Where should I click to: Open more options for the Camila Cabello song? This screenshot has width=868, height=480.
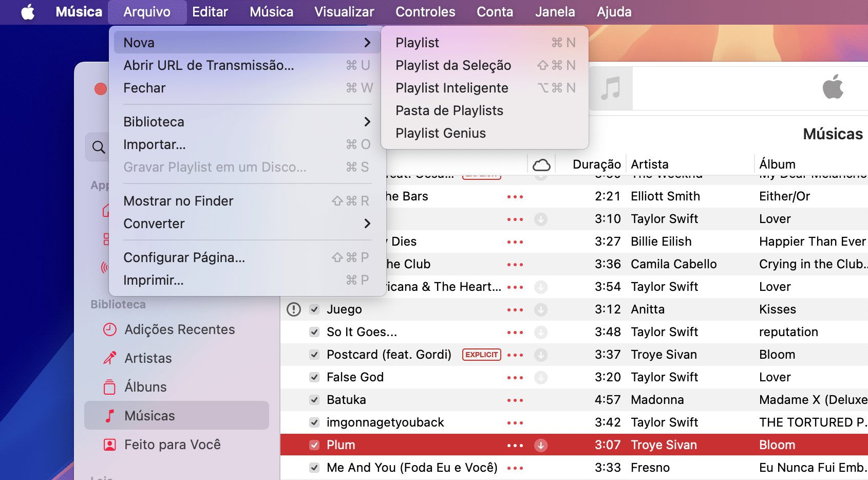[515, 265]
